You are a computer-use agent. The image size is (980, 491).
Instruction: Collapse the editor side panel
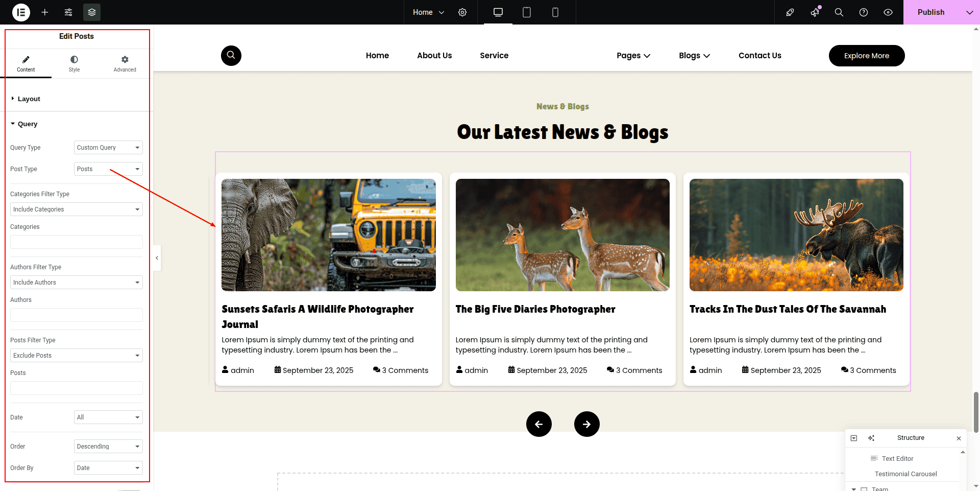157,258
